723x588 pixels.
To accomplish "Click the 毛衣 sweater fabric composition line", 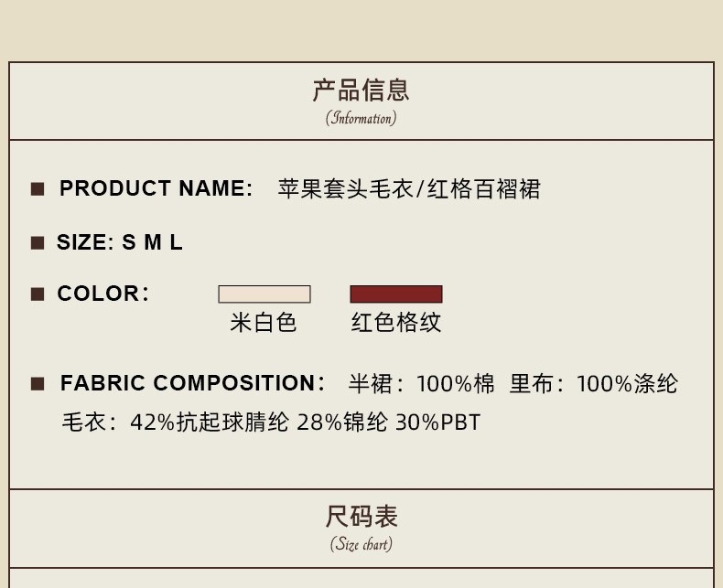I will (x=271, y=422).
